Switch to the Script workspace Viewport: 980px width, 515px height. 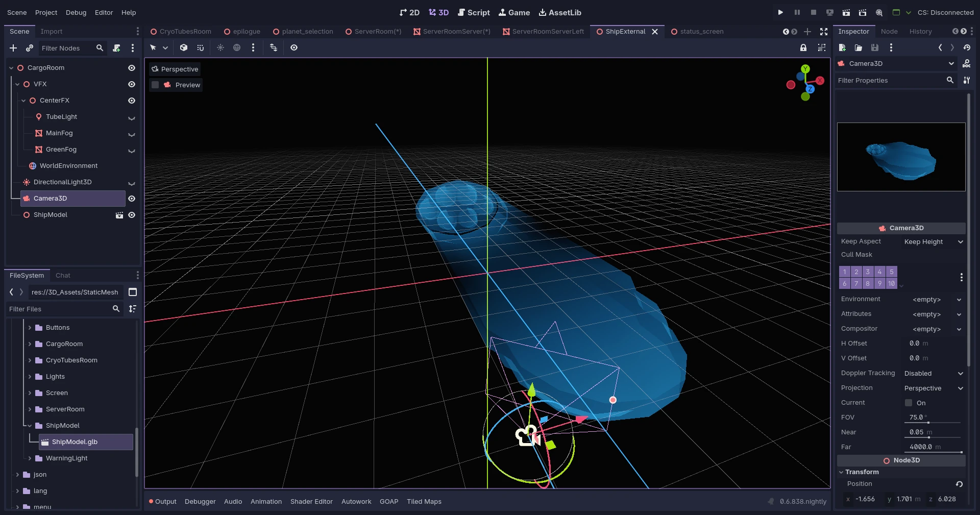[474, 12]
